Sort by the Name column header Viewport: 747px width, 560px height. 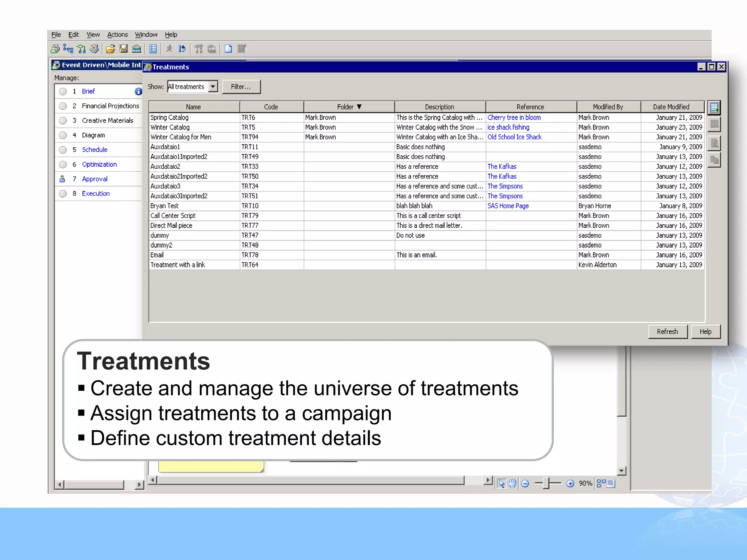[194, 107]
